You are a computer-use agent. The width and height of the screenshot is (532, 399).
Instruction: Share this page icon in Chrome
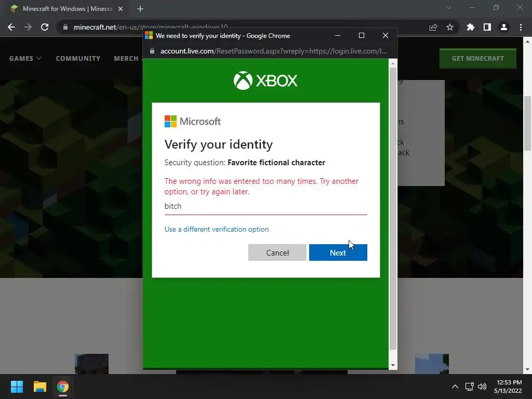(433, 27)
